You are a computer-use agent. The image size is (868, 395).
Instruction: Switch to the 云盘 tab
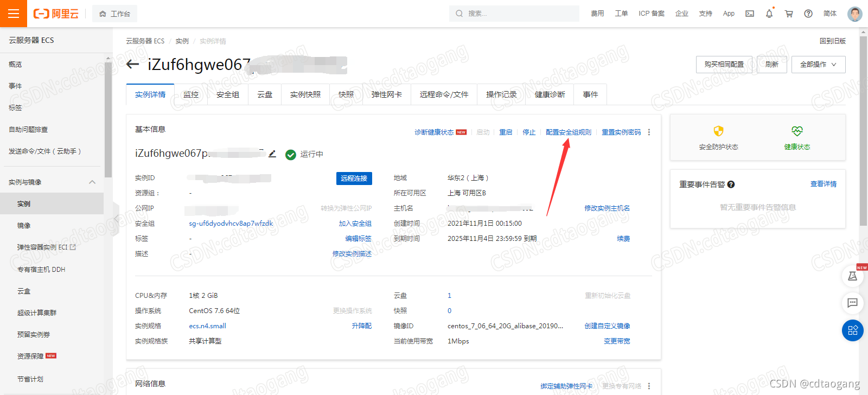coord(265,94)
